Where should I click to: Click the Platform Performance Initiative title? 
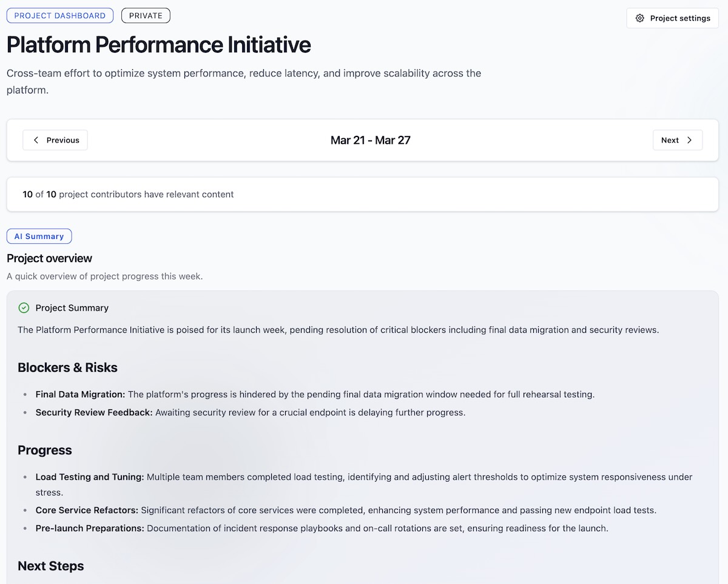[159, 45]
